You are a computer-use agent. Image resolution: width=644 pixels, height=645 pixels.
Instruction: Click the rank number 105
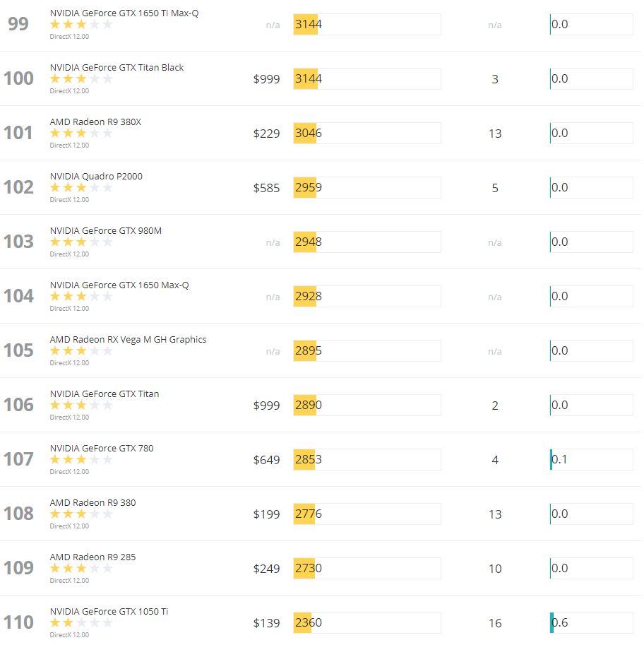coord(18,350)
